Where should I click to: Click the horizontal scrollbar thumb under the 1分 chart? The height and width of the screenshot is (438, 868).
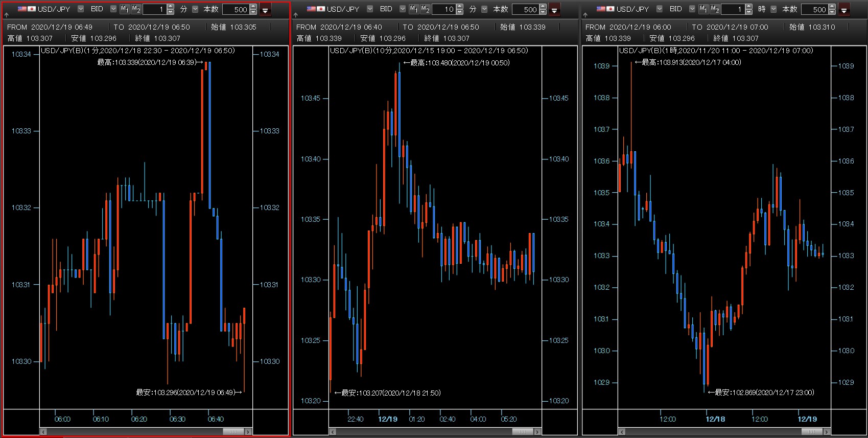[233, 432]
